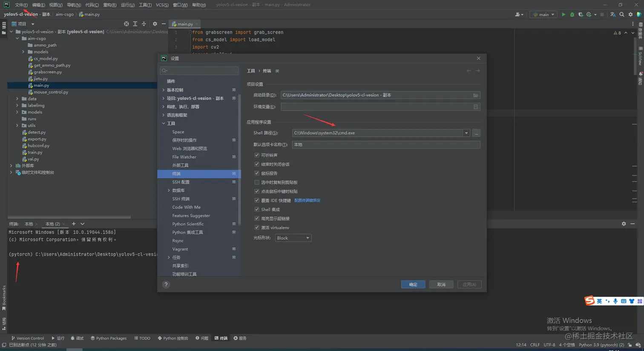The image size is (644, 351).
Task: Toggle the 结束时关闭会话 checkbox
Action: (x=257, y=164)
